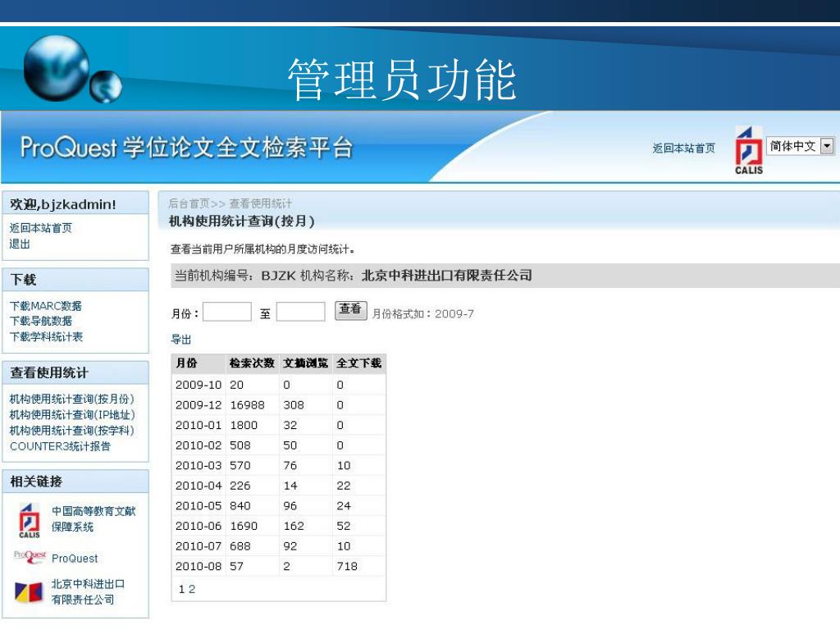Viewport: 840px width, 630px height.
Task: Select table row 2010-05
Action: pos(279,505)
